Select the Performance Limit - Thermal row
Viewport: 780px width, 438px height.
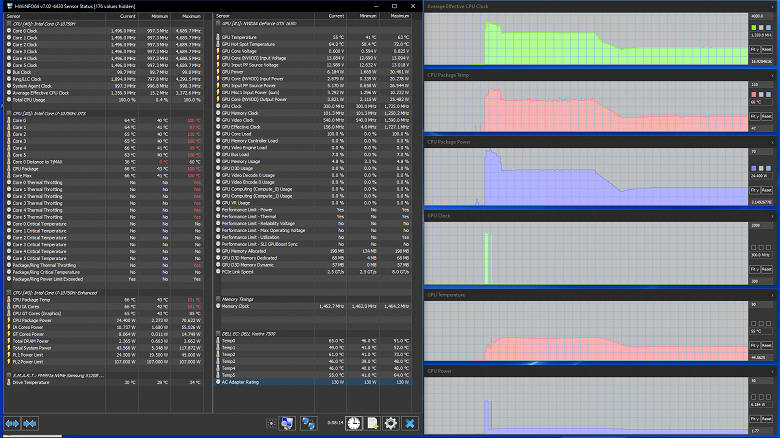313,217
